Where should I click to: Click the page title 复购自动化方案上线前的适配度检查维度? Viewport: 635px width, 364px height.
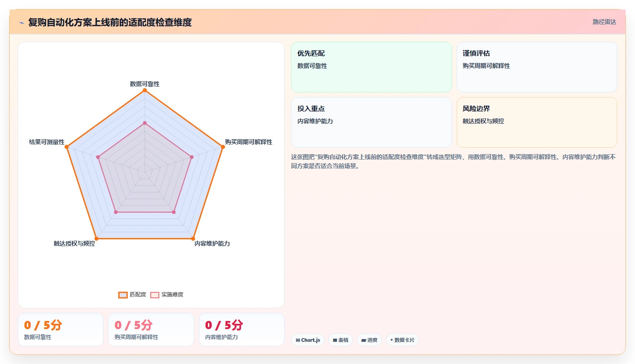110,22
